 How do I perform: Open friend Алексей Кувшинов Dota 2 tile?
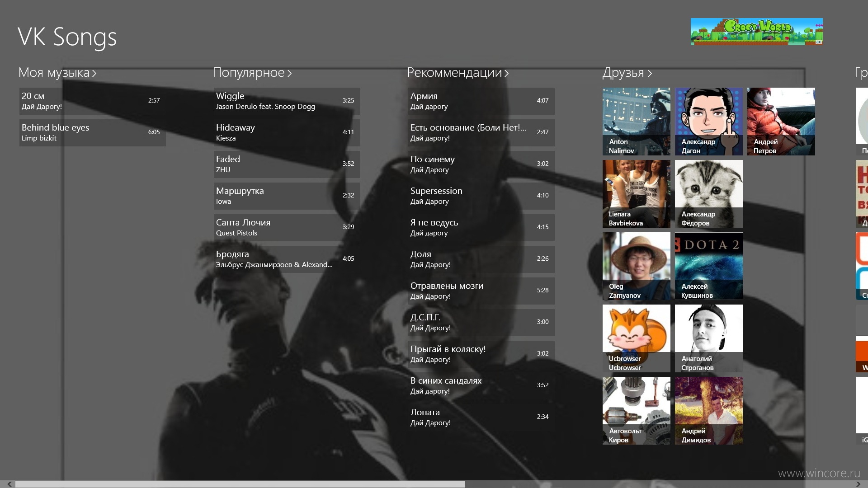pos(708,266)
